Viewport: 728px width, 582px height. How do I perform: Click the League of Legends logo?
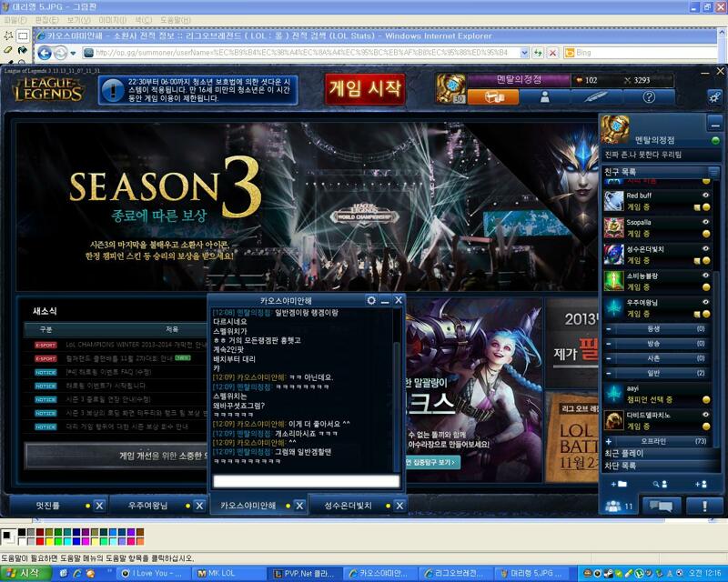(48, 89)
